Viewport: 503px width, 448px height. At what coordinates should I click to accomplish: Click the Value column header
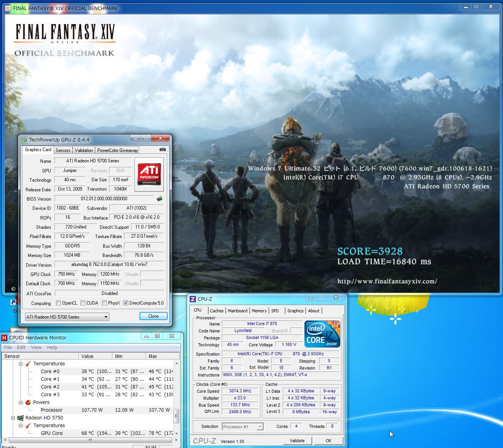(96, 356)
